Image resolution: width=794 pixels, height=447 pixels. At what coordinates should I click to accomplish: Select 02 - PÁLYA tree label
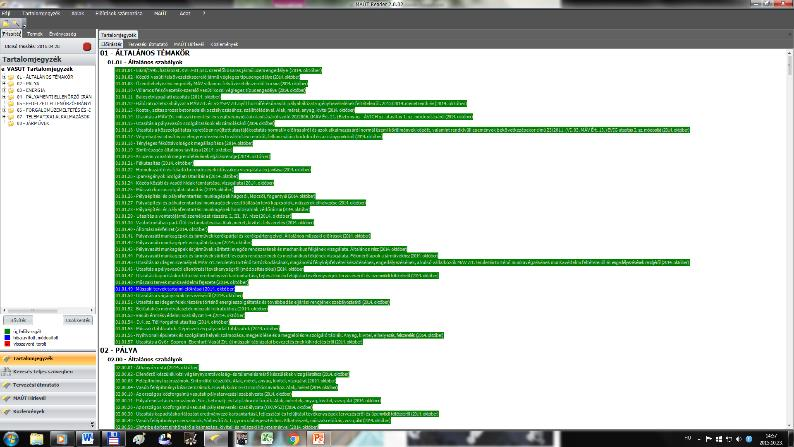click(x=28, y=84)
